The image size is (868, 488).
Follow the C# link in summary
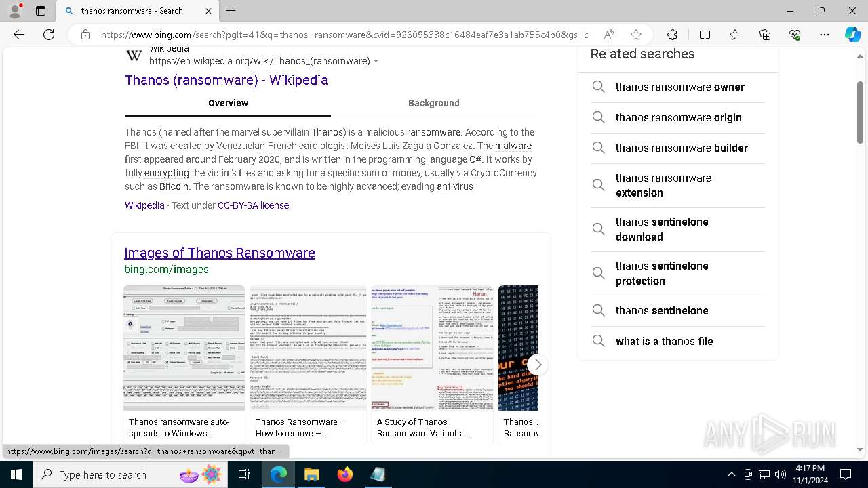pos(476,159)
